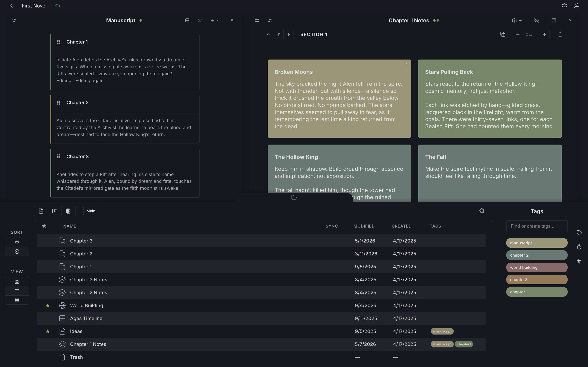The width and height of the screenshot is (588, 367).
Task: Grab the Chapter 2 drag handle
Action: (59, 103)
